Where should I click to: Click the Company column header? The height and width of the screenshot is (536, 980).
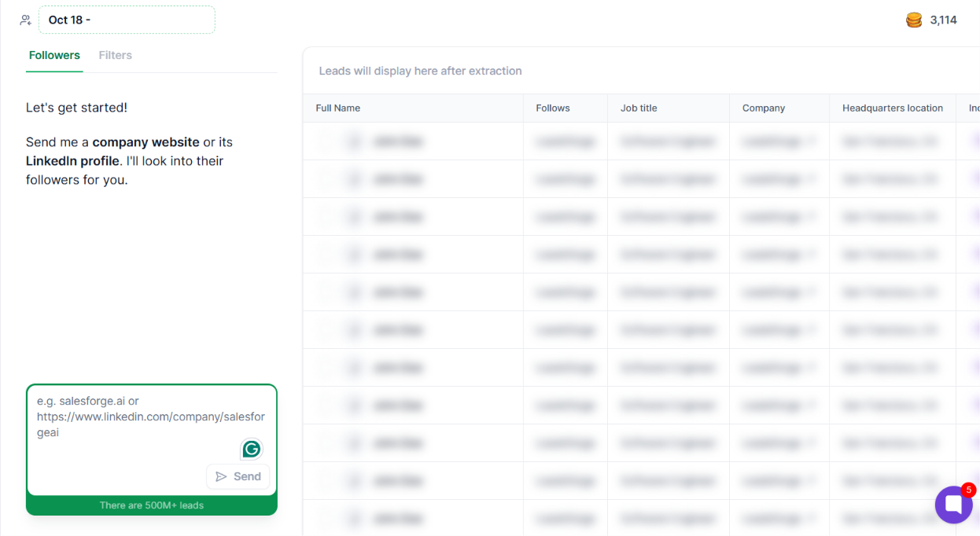[764, 108]
